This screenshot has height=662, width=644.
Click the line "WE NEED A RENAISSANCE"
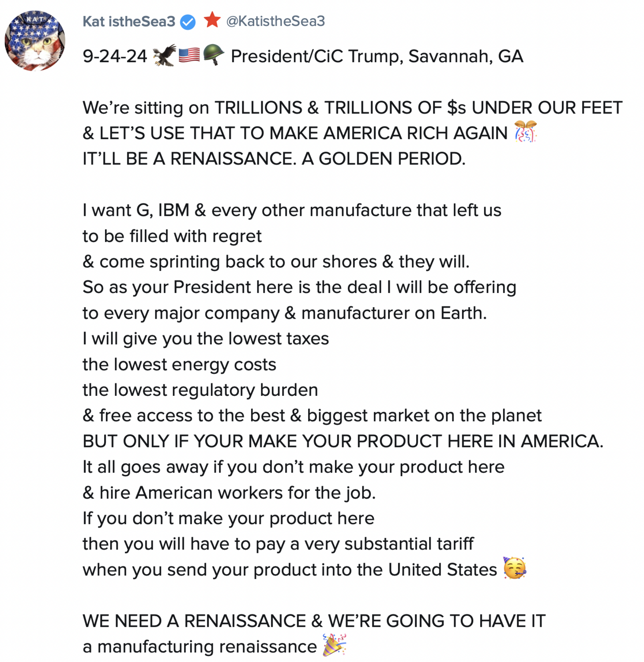click(314, 621)
